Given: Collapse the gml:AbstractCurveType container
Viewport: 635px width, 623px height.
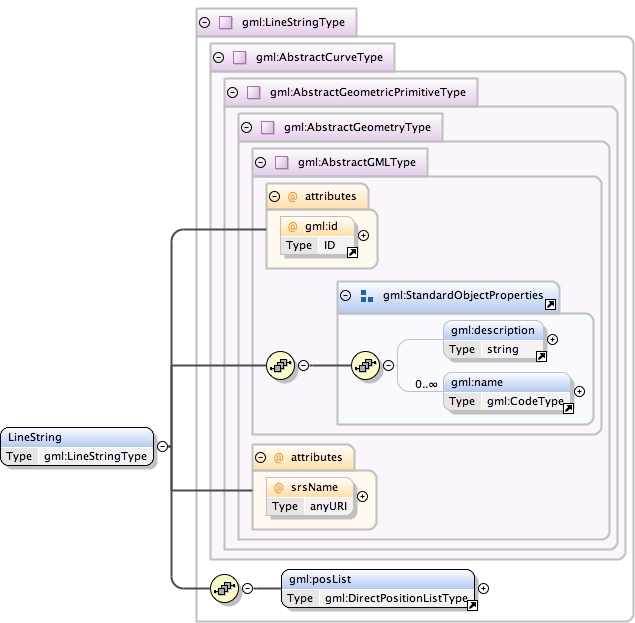Looking at the screenshot, I should pyautogui.click(x=219, y=58).
